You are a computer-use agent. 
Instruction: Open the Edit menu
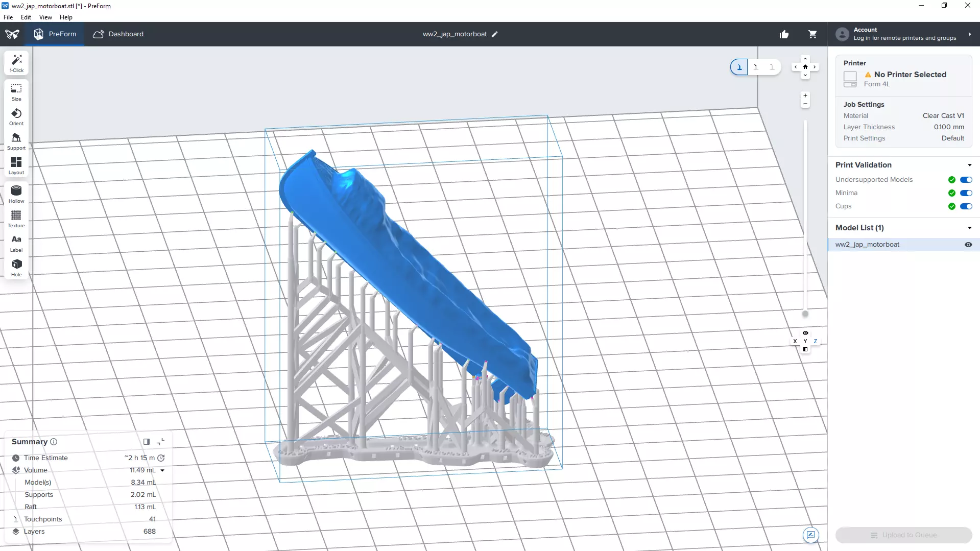pos(26,17)
